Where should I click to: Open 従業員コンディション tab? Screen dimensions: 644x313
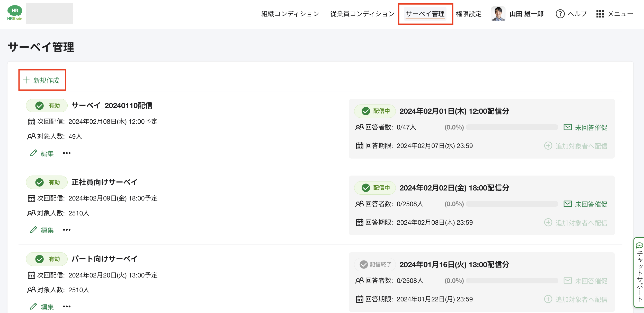point(362,14)
